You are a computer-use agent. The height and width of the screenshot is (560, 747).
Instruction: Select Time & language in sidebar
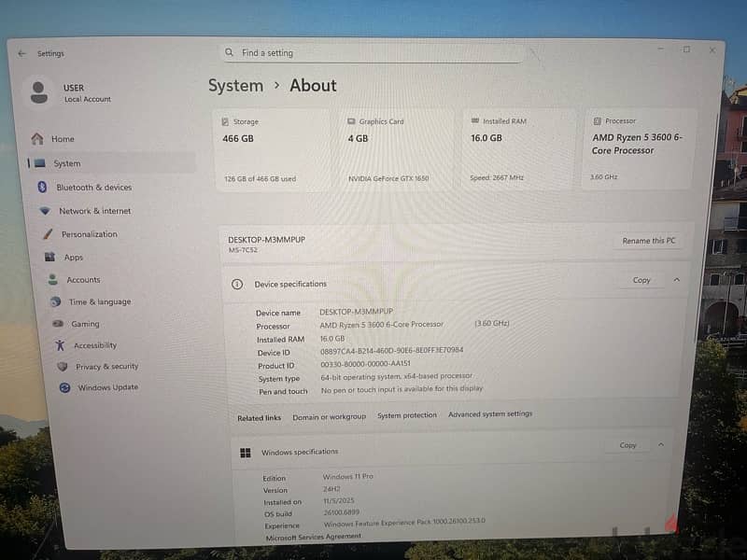click(x=100, y=301)
